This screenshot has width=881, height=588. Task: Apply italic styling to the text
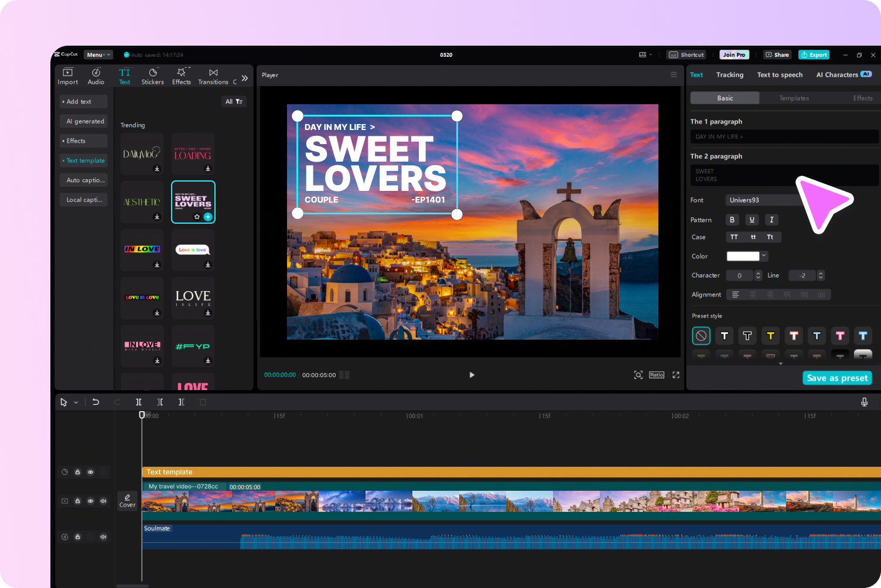(771, 220)
